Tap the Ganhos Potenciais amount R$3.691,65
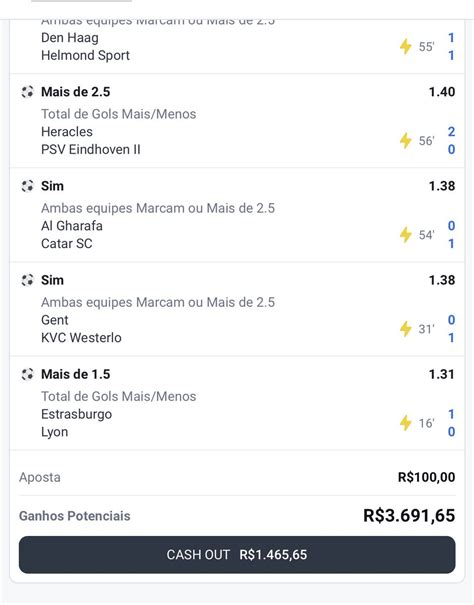The width and height of the screenshot is (474, 605). coord(409,515)
